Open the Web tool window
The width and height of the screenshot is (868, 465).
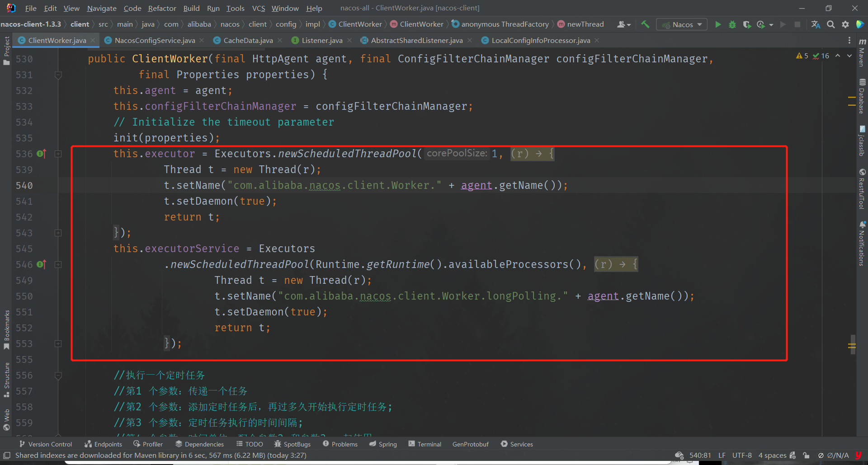pyautogui.click(x=6, y=420)
